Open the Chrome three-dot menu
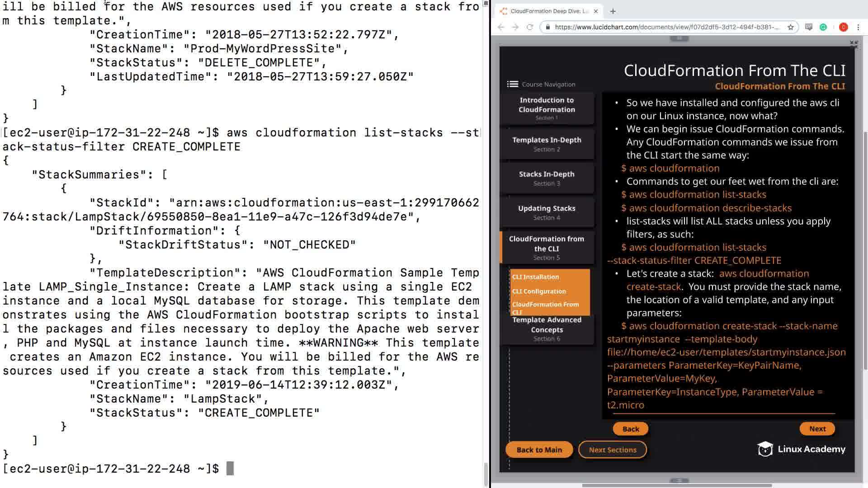The image size is (868, 488). 858,27
